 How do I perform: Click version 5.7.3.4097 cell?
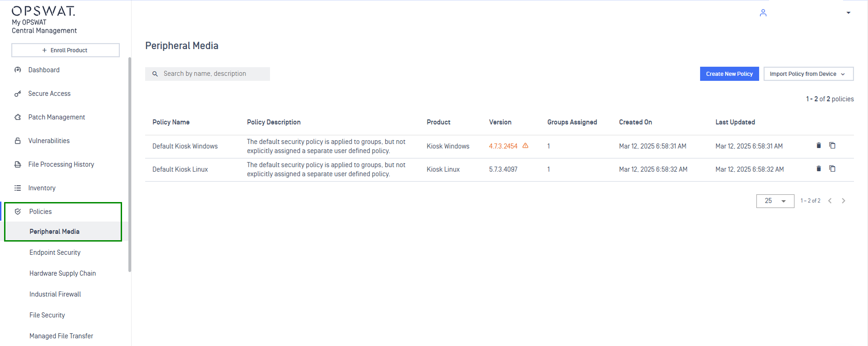coord(503,169)
